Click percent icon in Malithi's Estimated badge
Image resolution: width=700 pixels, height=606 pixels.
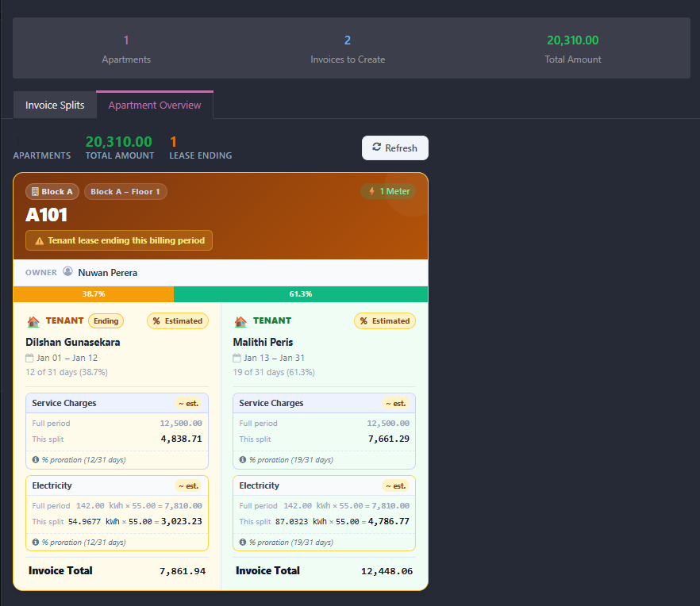(363, 321)
